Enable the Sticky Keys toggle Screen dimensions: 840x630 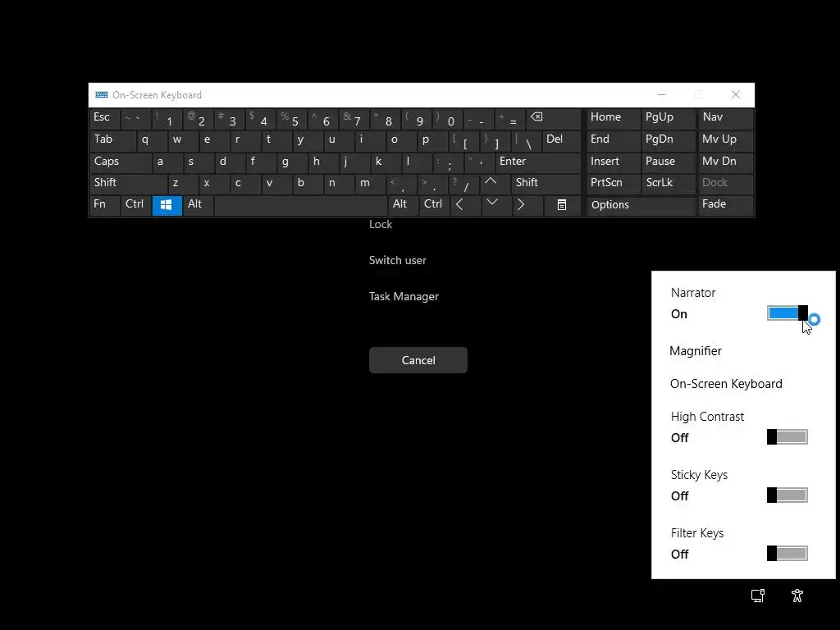(787, 495)
